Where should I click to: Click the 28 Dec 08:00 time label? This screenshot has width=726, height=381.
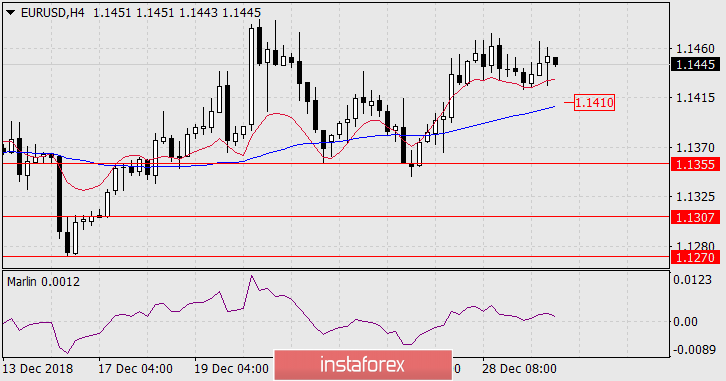[x=519, y=369]
